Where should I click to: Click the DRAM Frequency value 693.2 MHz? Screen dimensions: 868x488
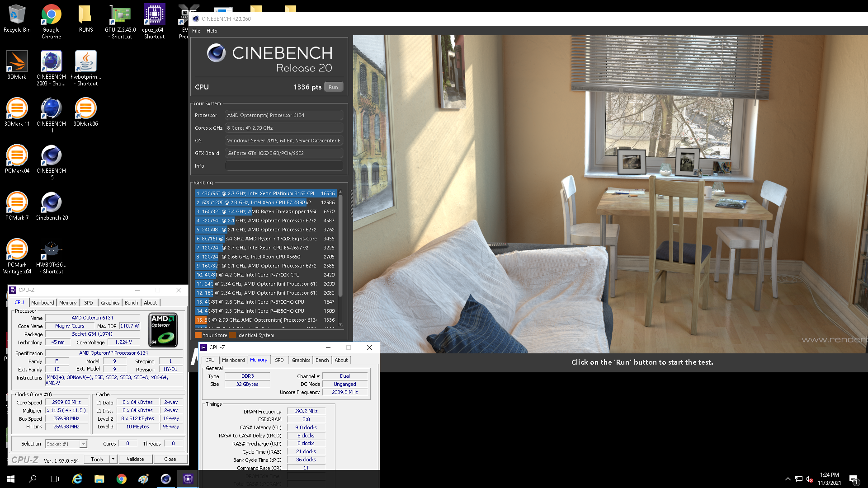[x=306, y=412]
